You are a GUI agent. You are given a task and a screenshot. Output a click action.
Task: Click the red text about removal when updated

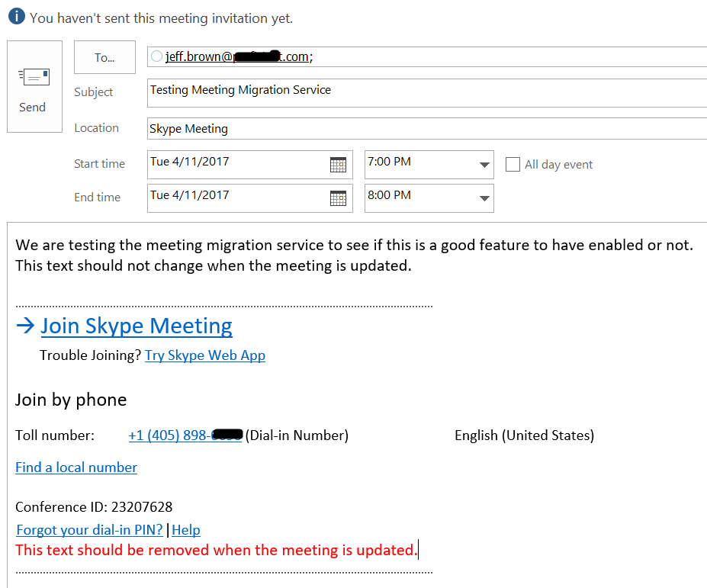coord(217,550)
